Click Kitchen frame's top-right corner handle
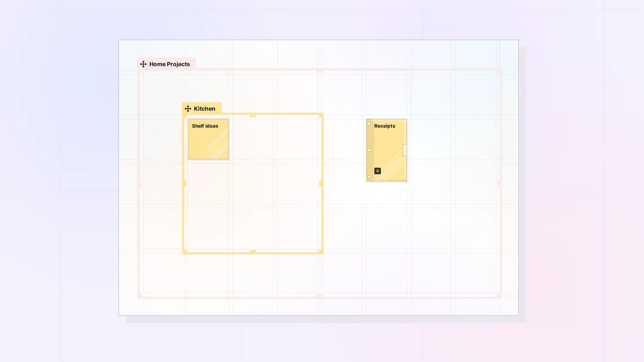Viewport: 644px width, 362px height. [x=321, y=115]
